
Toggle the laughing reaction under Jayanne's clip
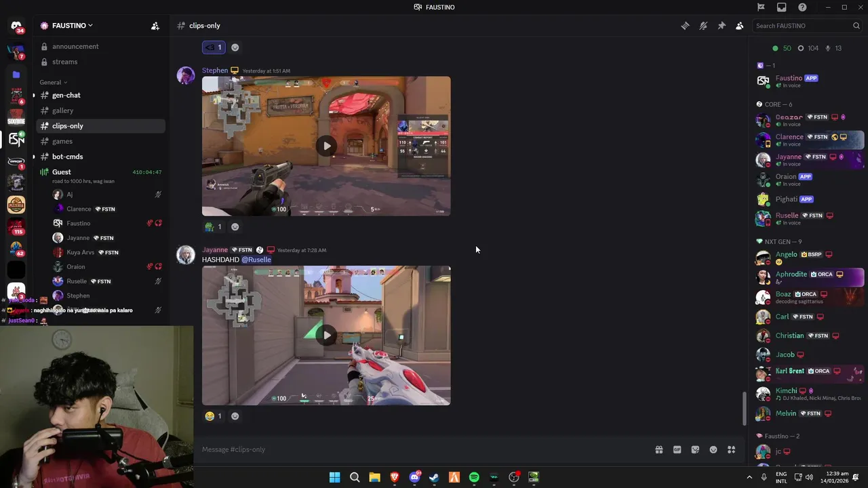pos(214,416)
